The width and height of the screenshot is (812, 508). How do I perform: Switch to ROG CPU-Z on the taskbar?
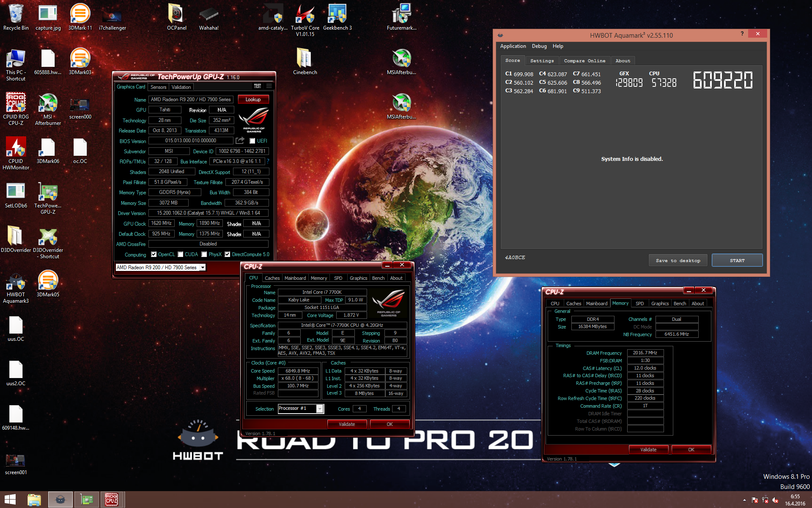[112, 500]
